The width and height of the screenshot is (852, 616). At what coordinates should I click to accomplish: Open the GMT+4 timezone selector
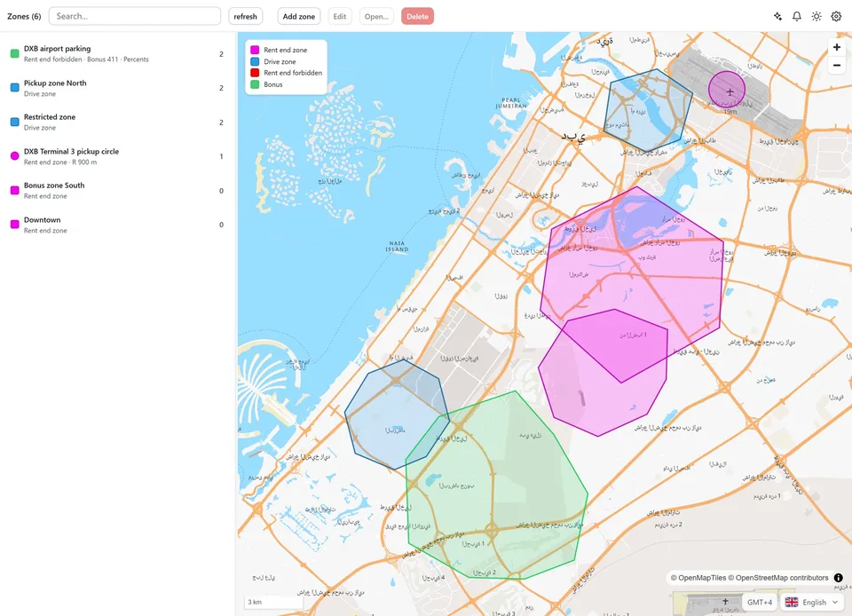coord(759,602)
